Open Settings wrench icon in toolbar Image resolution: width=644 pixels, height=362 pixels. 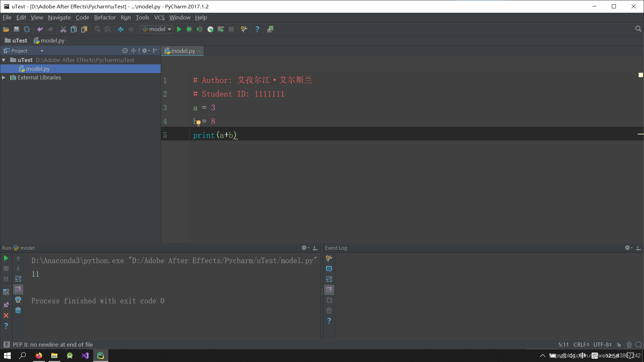[x=244, y=29]
